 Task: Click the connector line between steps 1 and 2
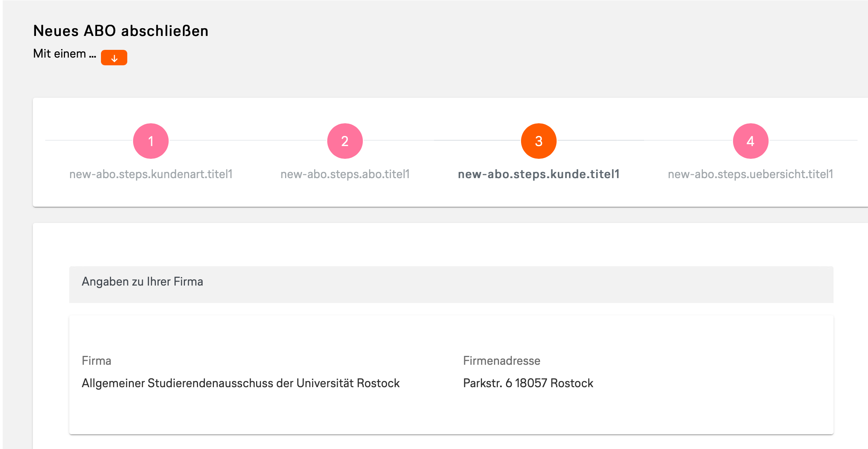pyautogui.click(x=248, y=140)
